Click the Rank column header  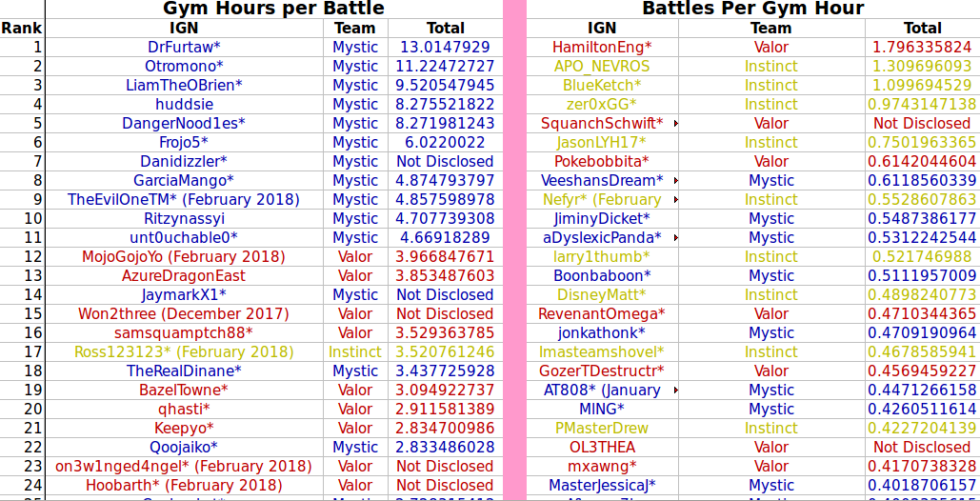click(22, 29)
